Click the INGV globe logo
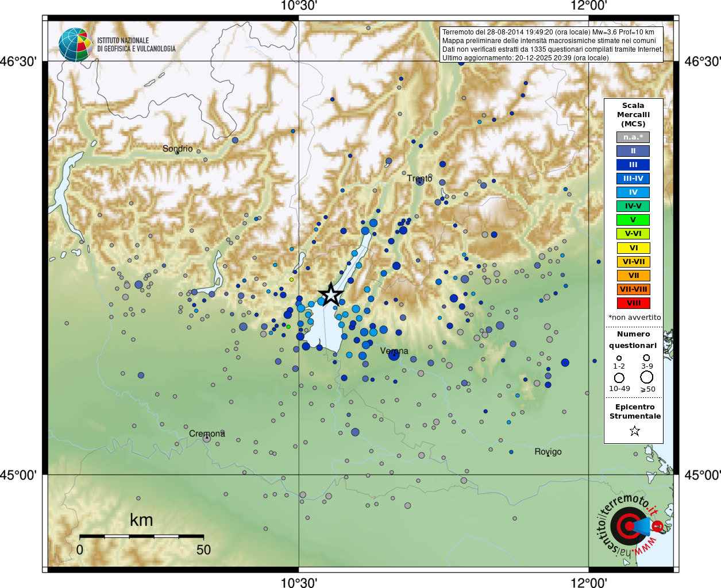Viewport: 721px width, 588px height. pyautogui.click(x=76, y=45)
